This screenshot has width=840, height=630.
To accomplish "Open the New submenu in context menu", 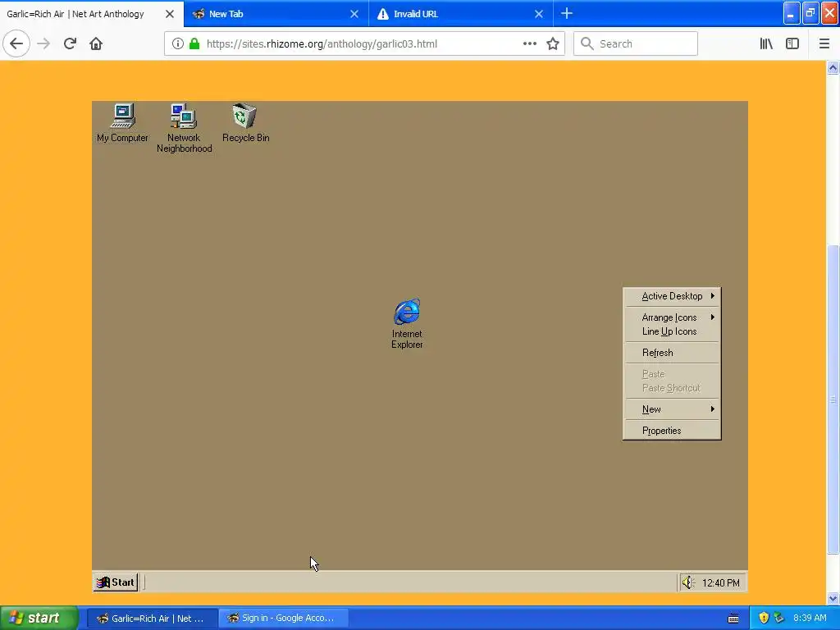I will tap(673, 409).
